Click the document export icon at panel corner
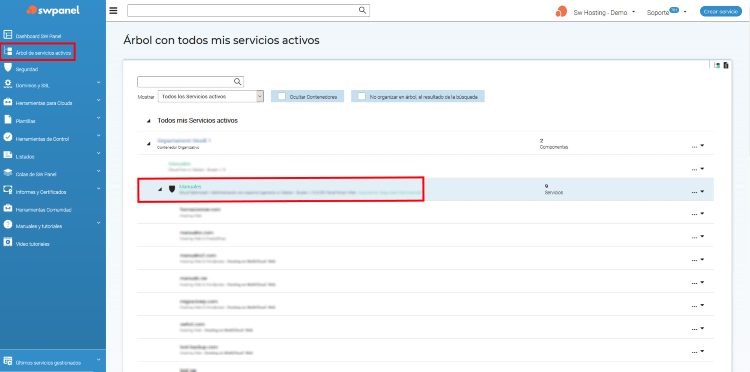Image resolution: width=750 pixels, height=372 pixels. 726,66
